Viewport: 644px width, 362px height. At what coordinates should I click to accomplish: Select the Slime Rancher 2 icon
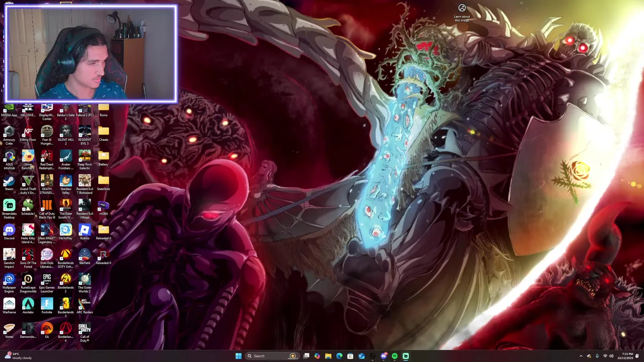(28, 160)
